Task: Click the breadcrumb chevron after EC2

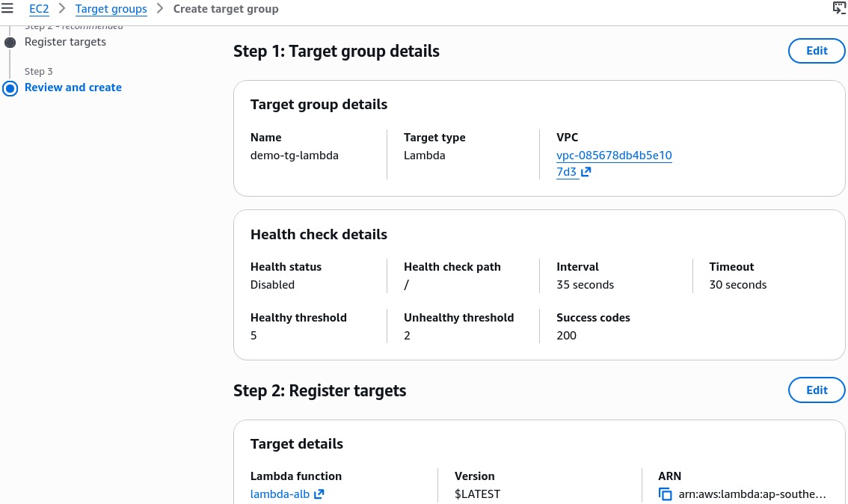Action: coord(61,9)
